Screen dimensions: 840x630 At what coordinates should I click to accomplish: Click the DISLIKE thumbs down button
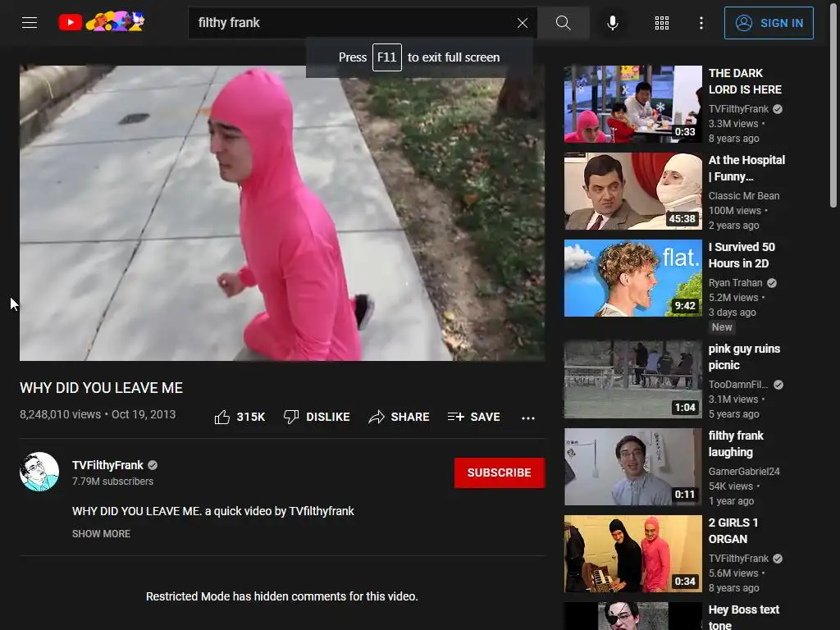click(x=317, y=417)
